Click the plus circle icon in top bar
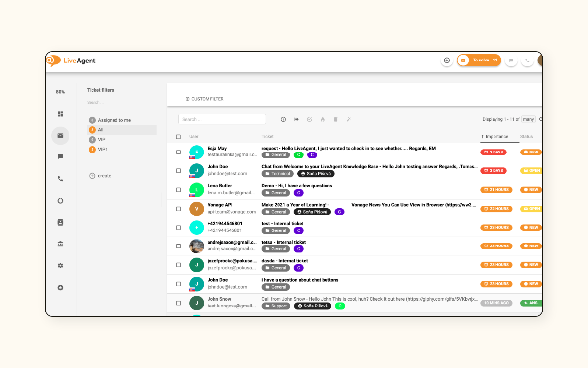Image resolution: width=588 pixels, height=368 pixels. point(447,60)
